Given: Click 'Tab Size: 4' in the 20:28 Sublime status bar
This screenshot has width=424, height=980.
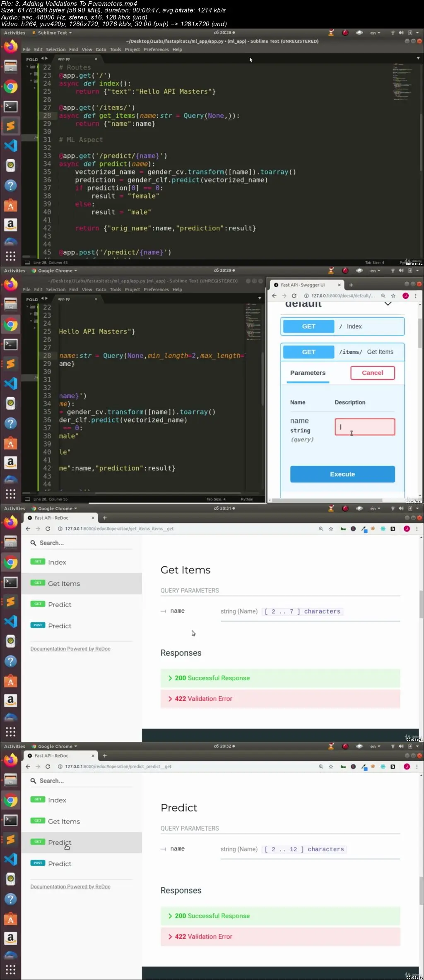Looking at the screenshot, I should click(374, 263).
